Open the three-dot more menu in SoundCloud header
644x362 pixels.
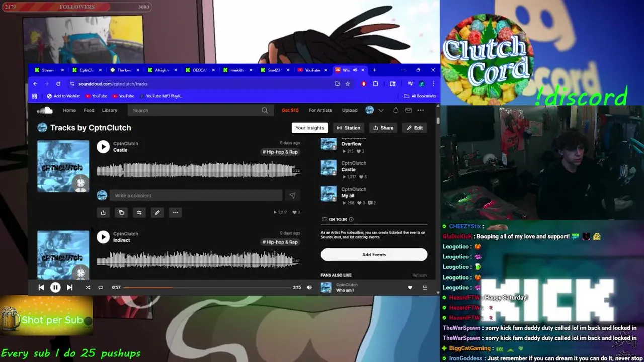click(421, 110)
